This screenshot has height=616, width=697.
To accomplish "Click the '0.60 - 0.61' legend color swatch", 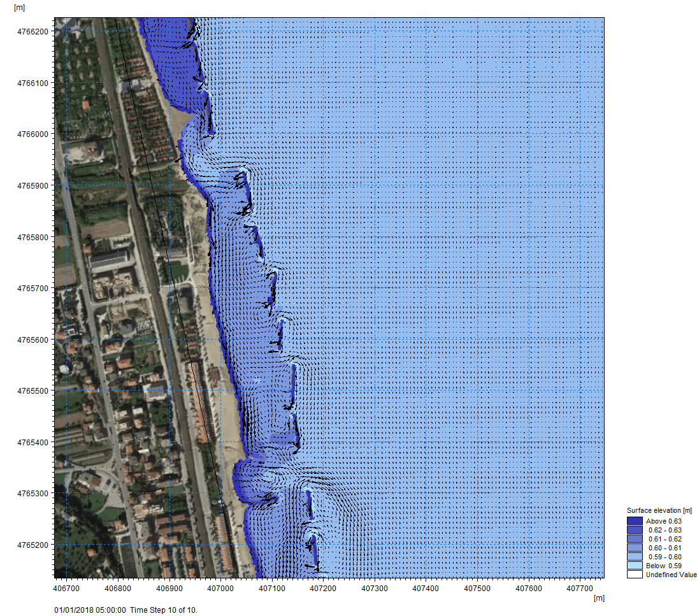I will [x=635, y=548].
